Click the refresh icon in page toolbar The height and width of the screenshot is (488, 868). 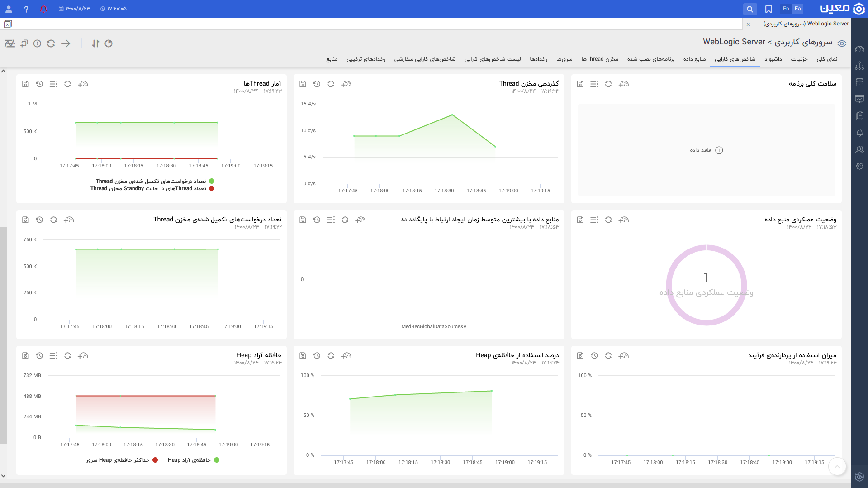tap(51, 43)
